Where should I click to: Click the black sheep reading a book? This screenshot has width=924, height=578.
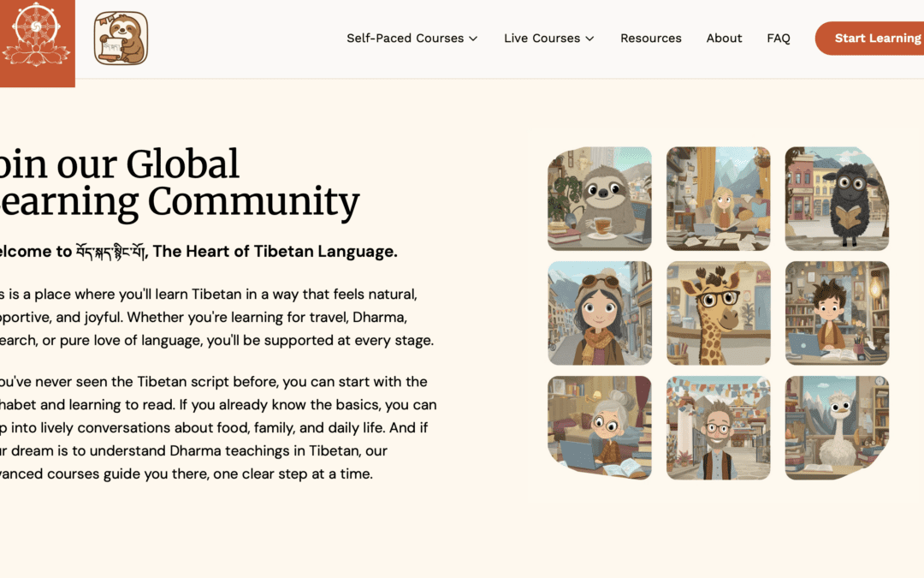[x=837, y=199]
